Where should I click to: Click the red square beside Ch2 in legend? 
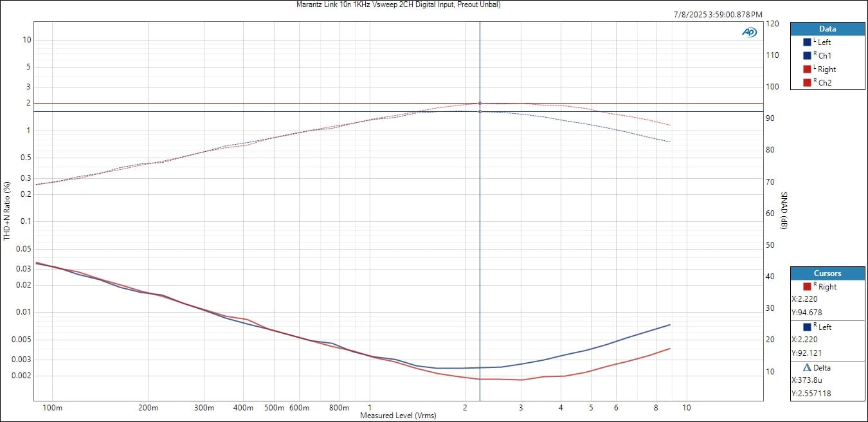[x=808, y=82]
